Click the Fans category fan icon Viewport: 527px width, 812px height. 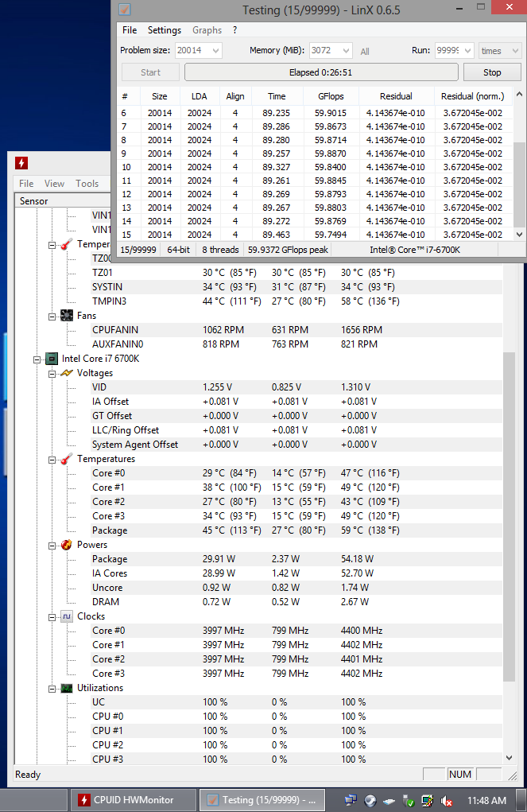point(67,316)
